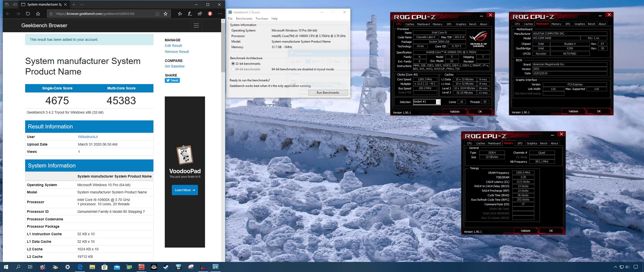Open the Edge Settings and more menu

click(x=220, y=14)
